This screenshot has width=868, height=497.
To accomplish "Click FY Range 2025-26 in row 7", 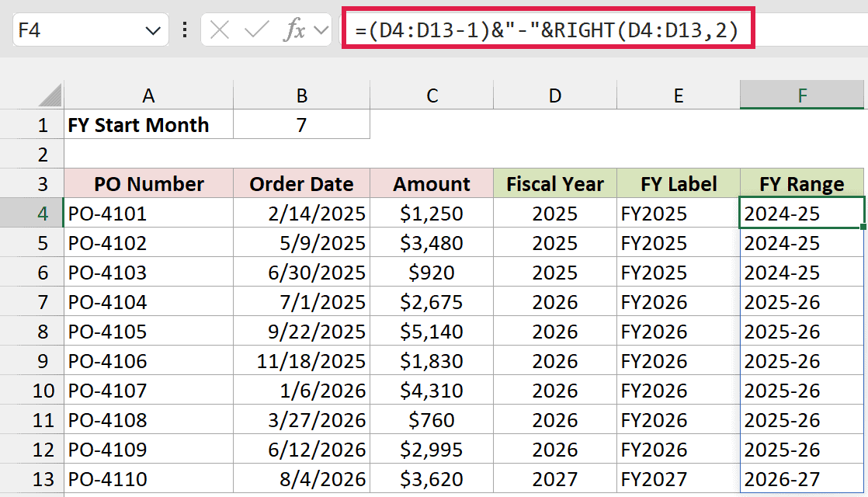I will pos(802,301).
